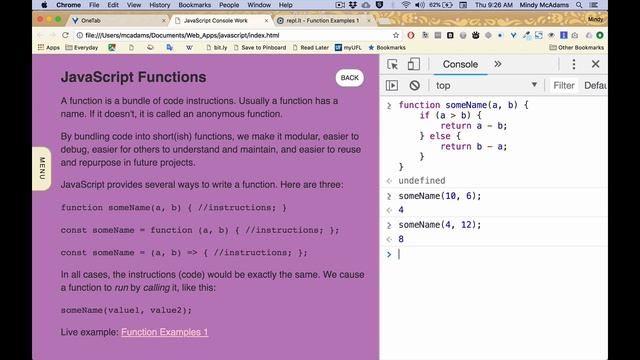This screenshot has width=640, height=360.
Task: Open the side MENU tab
Action: (42, 168)
